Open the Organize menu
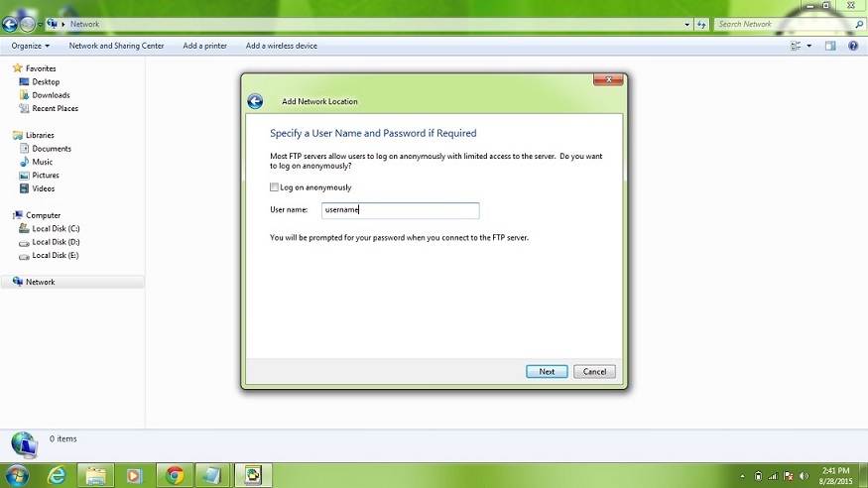This screenshot has height=488, width=868. click(x=31, y=46)
